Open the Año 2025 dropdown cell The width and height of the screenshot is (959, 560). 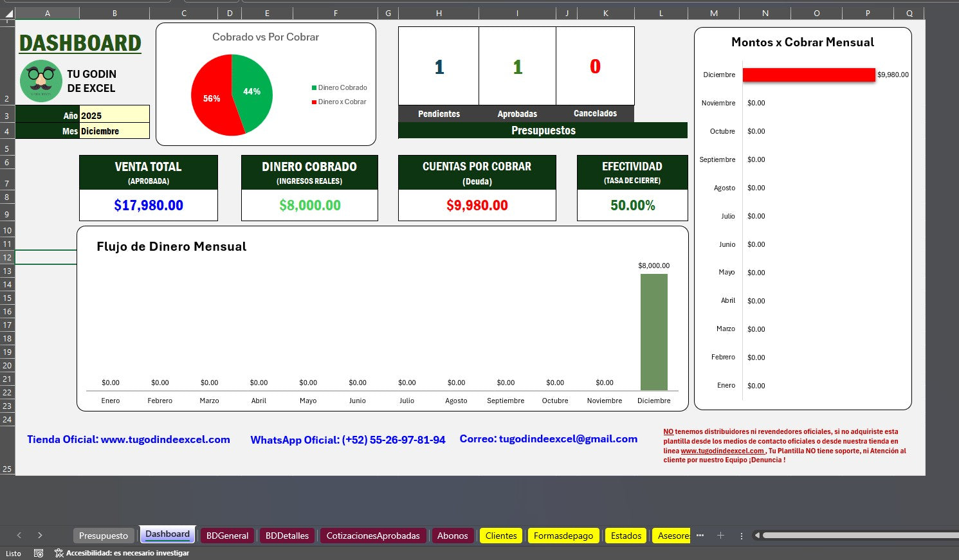click(x=114, y=116)
